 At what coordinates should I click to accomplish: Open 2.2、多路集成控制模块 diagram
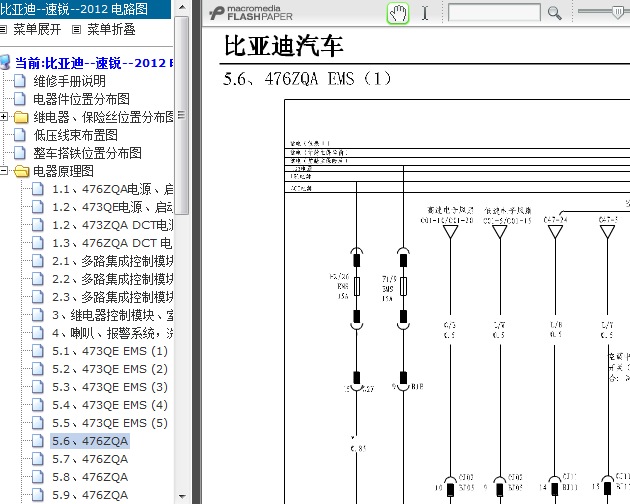pos(112,279)
